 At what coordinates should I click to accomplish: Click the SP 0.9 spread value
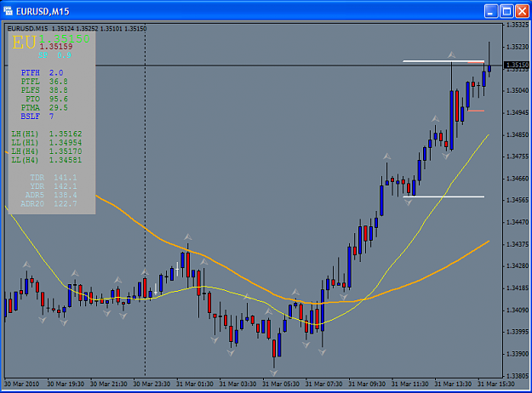click(54, 55)
